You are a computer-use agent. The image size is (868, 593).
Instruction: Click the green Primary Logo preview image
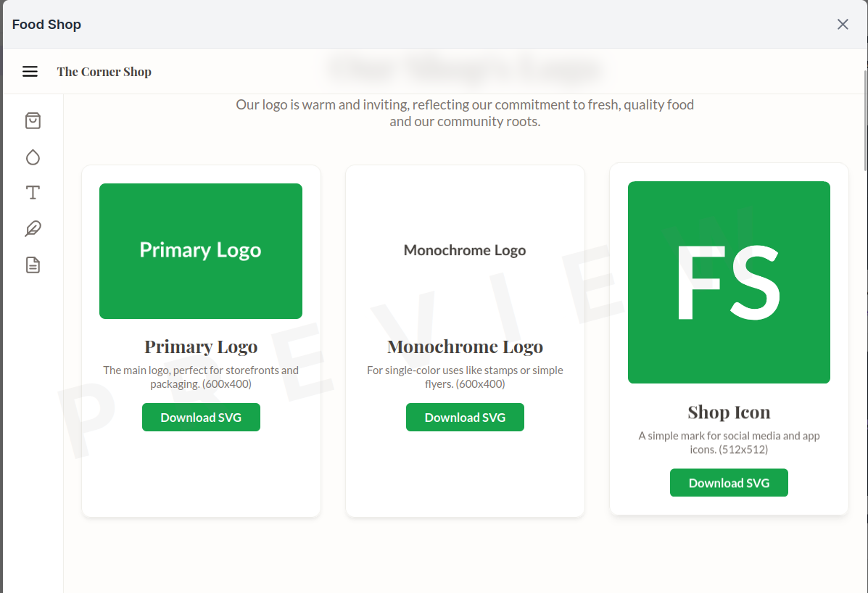pos(201,251)
